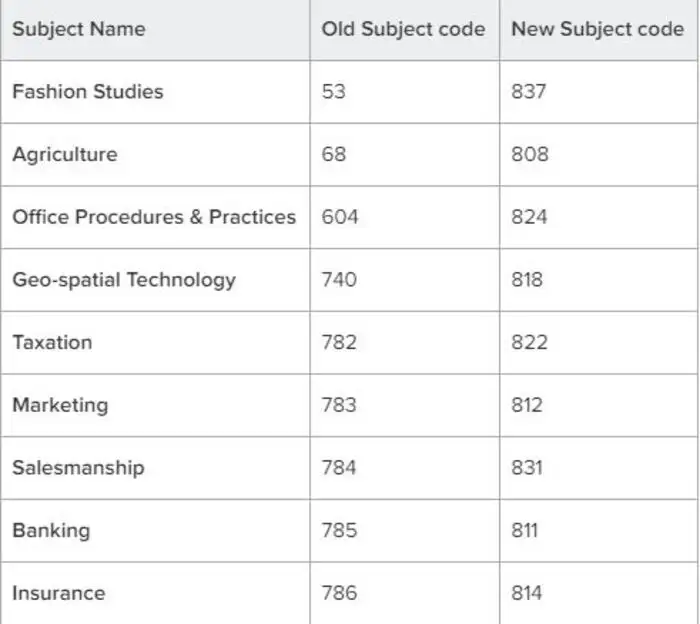Select the Fashion Studies cell

pyautogui.click(x=88, y=92)
